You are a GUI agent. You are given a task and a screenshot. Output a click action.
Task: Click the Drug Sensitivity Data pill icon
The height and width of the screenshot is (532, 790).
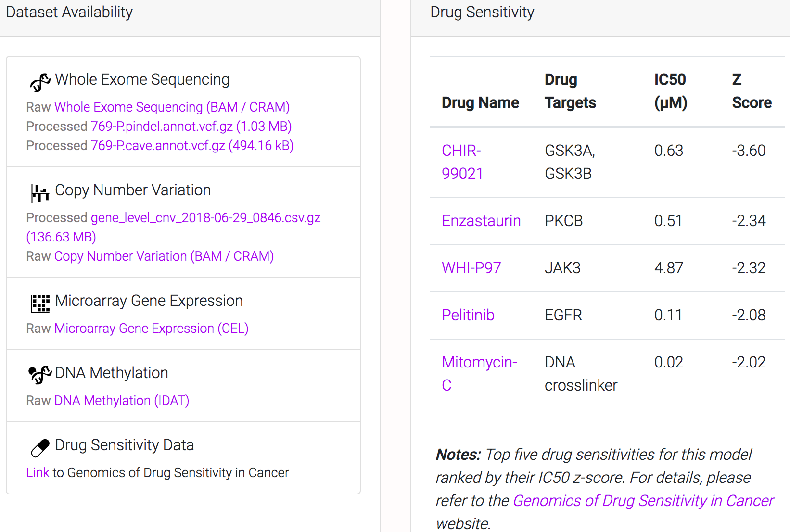(x=40, y=448)
